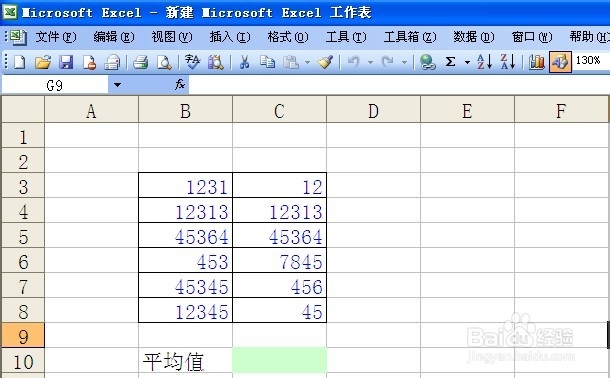Click the E-mail send icon

coord(113,62)
